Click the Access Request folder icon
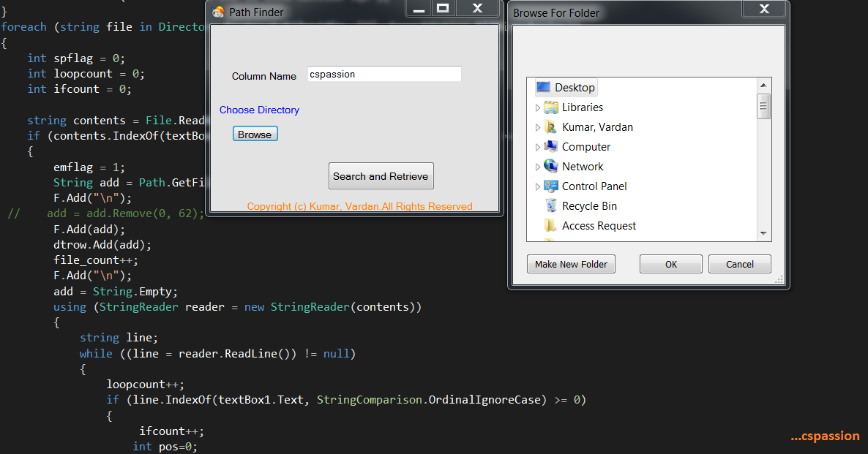Viewport: 868px width, 454px height. pos(551,226)
